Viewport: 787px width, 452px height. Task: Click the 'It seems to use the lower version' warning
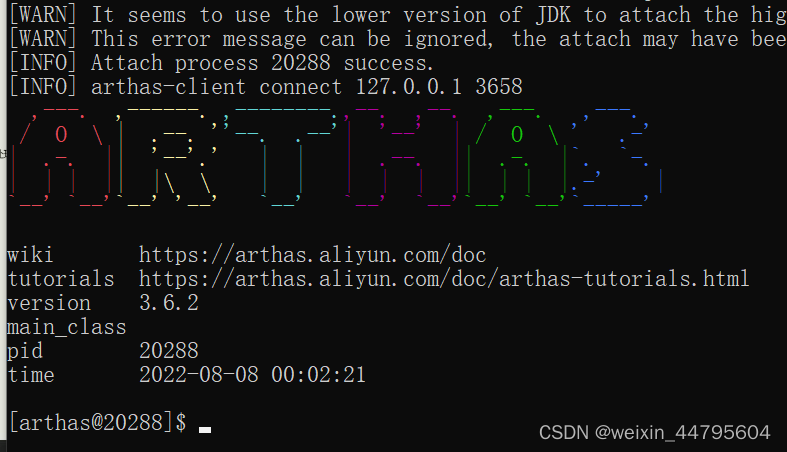click(x=398, y=15)
